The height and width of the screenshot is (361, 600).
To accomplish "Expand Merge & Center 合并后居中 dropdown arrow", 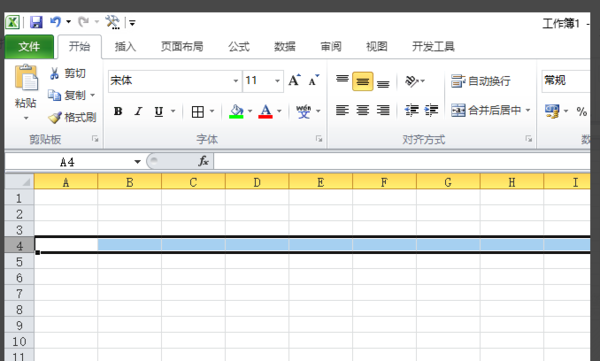I will 528,111.
